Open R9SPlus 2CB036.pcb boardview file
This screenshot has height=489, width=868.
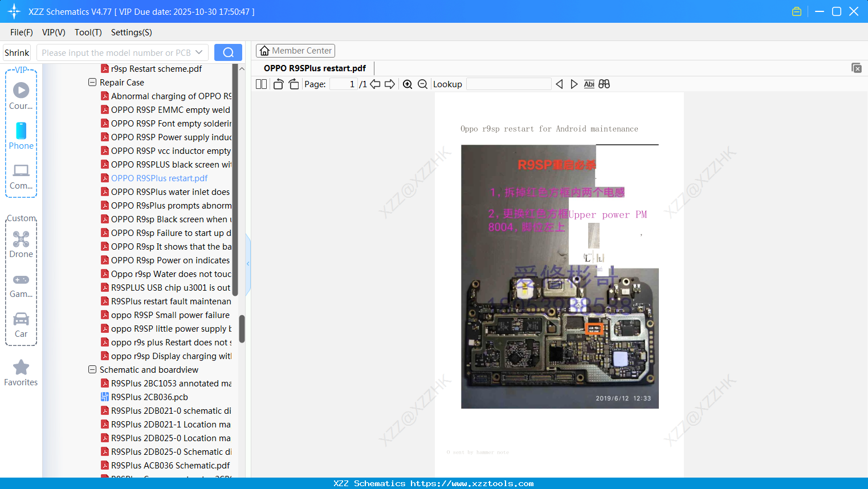pos(149,397)
